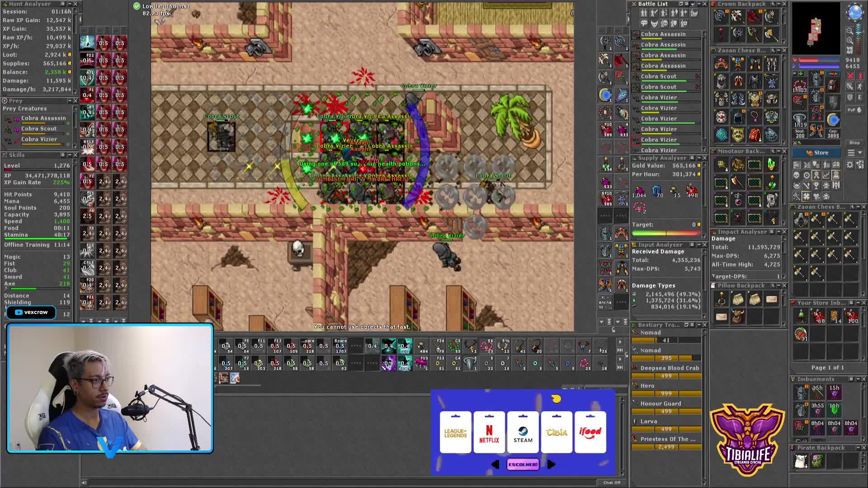The width and height of the screenshot is (868, 488).
Task: Toggle the skull figure Battle List filter
Action: click(664, 23)
